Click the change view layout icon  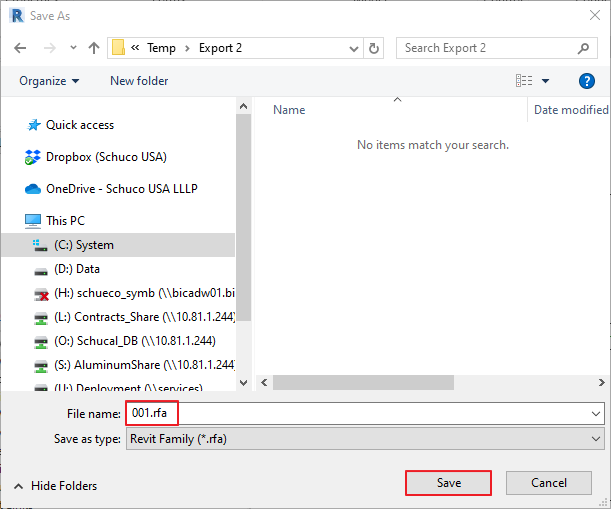pyautogui.click(x=524, y=81)
